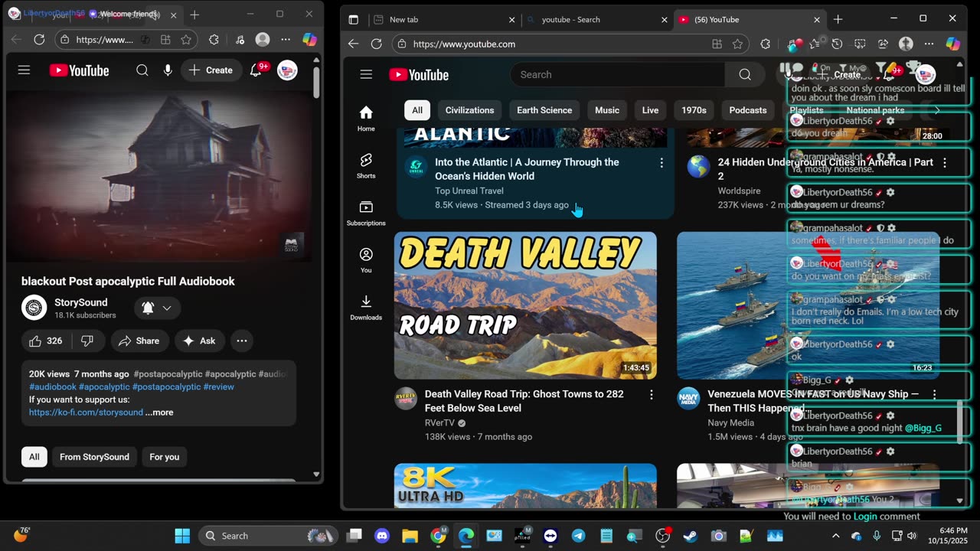Like the blackout audiobook video

pyautogui.click(x=45, y=341)
